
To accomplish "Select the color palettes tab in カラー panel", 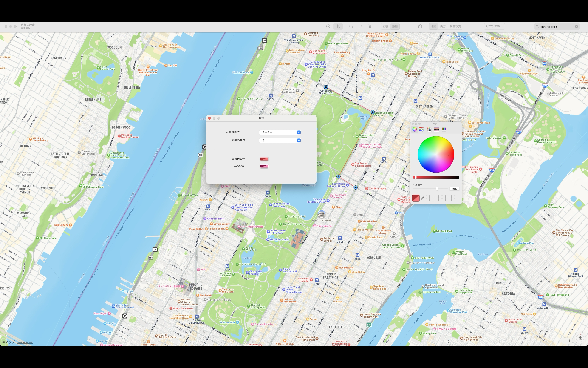I will (x=429, y=129).
